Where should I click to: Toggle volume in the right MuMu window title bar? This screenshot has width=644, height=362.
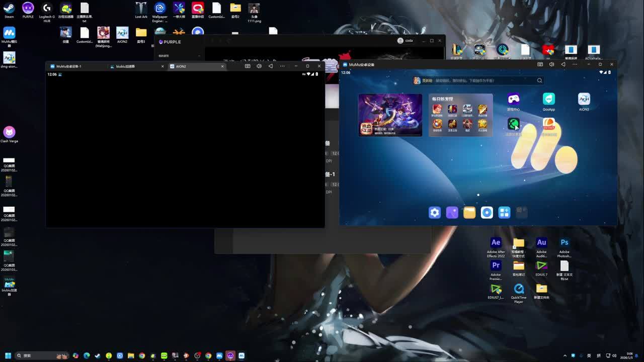coord(551,64)
